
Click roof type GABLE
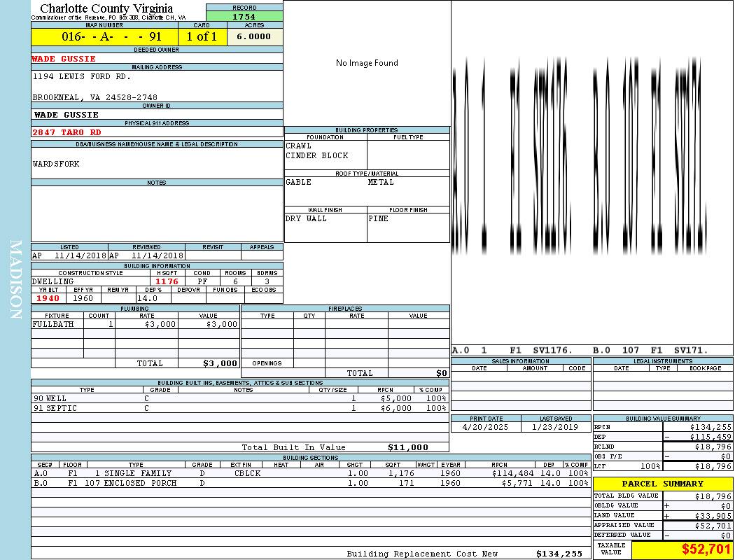(x=299, y=182)
